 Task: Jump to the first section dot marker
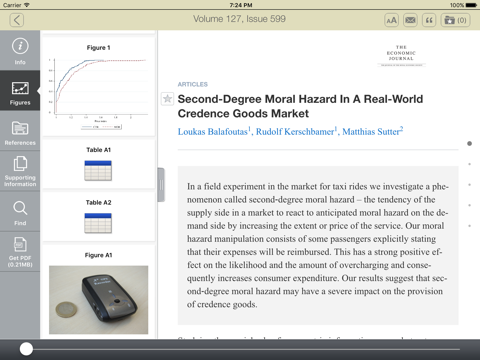(x=469, y=144)
